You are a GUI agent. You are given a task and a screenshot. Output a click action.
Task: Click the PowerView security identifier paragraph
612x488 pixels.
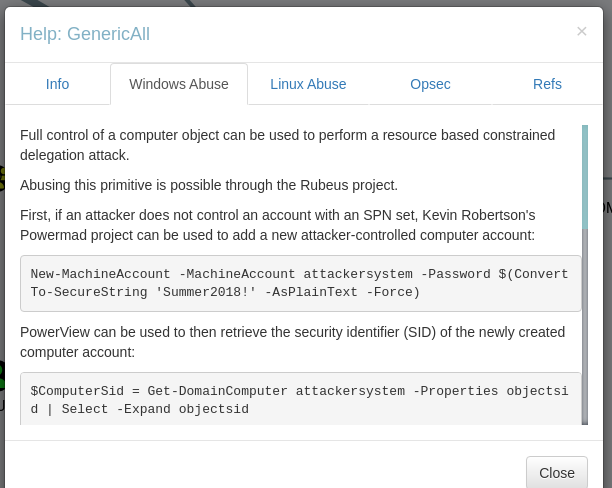[292, 342]
